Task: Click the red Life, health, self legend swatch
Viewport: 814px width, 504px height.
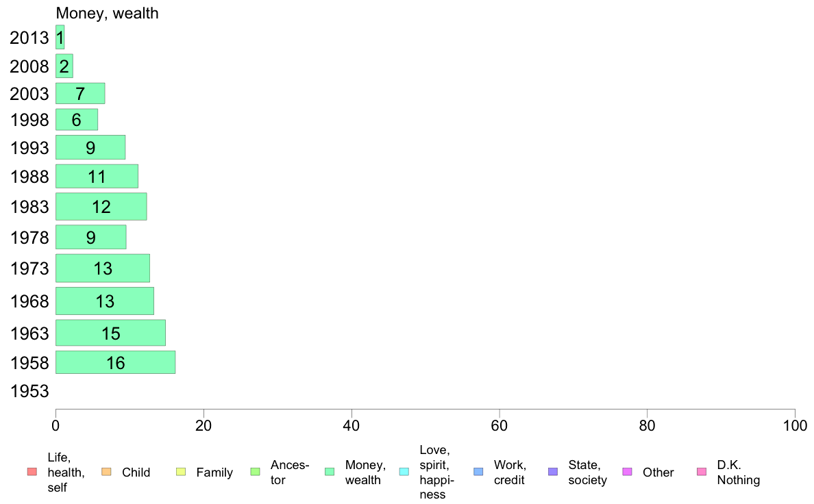Action: 32,472
